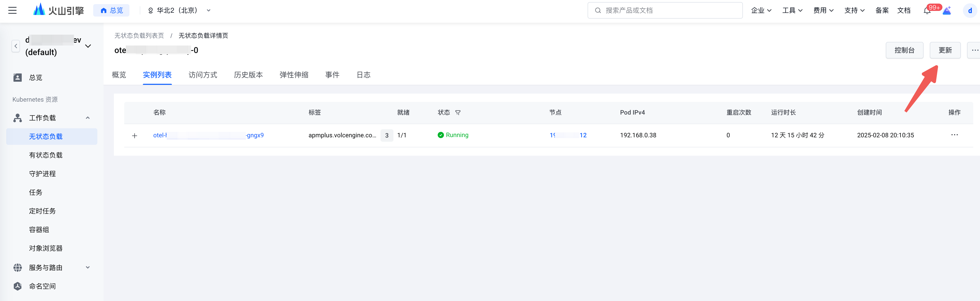Click the search products or docs field
Screen dimensions: 980x301
tap(665, 10)
